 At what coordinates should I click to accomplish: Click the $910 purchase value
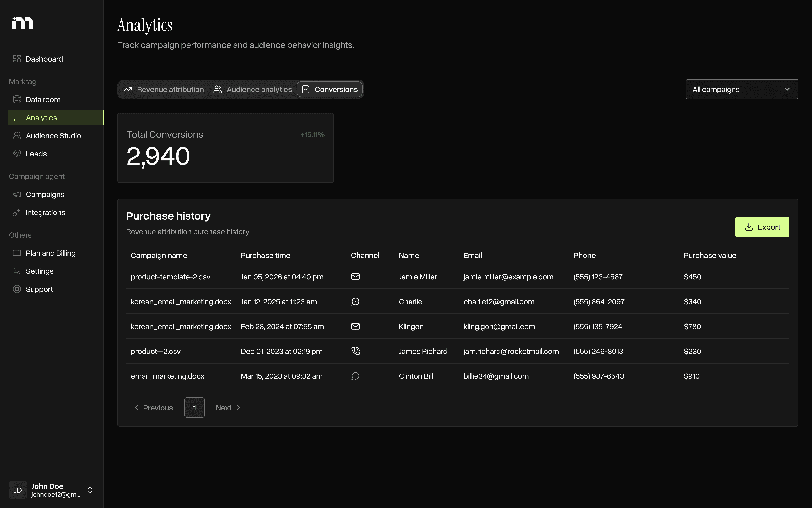pos(692,376)
